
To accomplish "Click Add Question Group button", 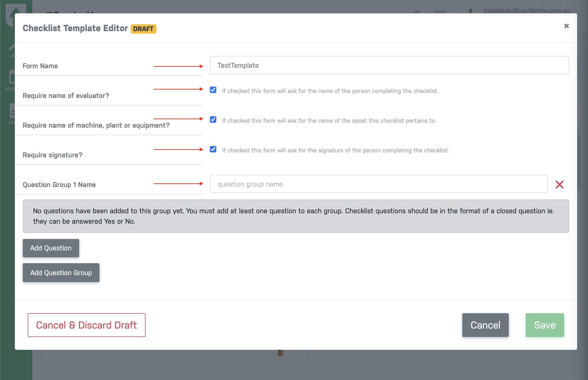I will click(61, 273).
